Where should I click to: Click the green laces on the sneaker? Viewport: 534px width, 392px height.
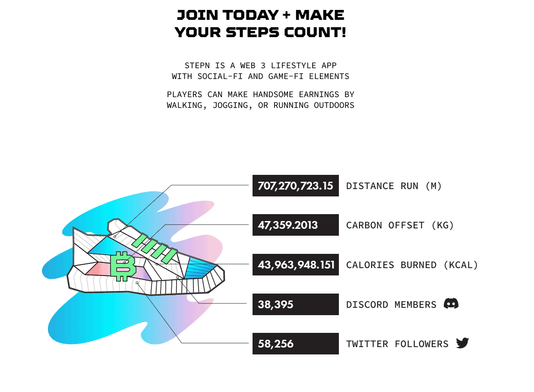click(155, 248)
